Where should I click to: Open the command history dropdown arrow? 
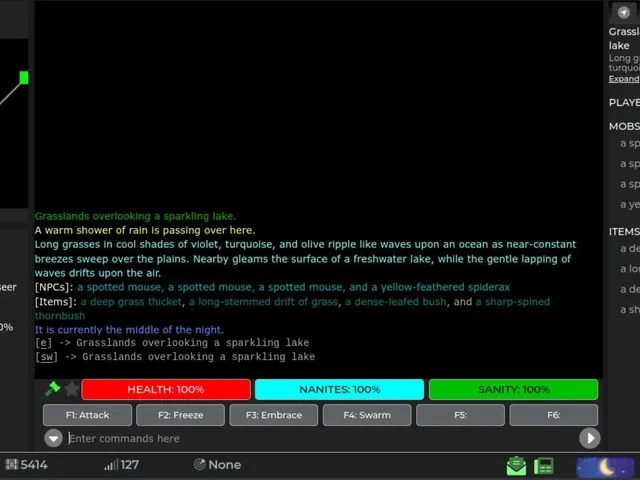point(53,438)
